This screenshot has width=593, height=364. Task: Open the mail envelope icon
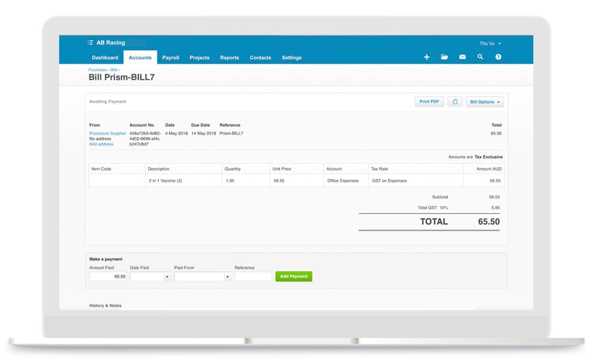click(462, 57)
